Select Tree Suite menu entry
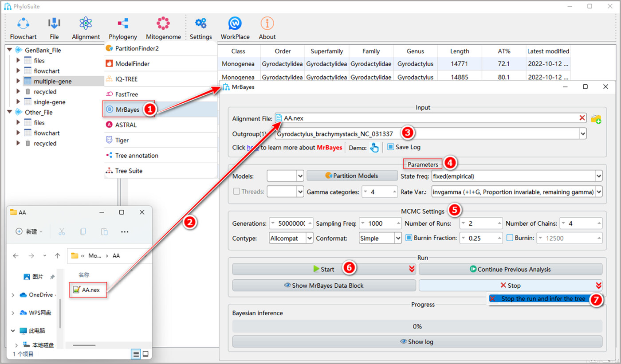This screenshot has width=621, height=364. [x=161, y=171]
